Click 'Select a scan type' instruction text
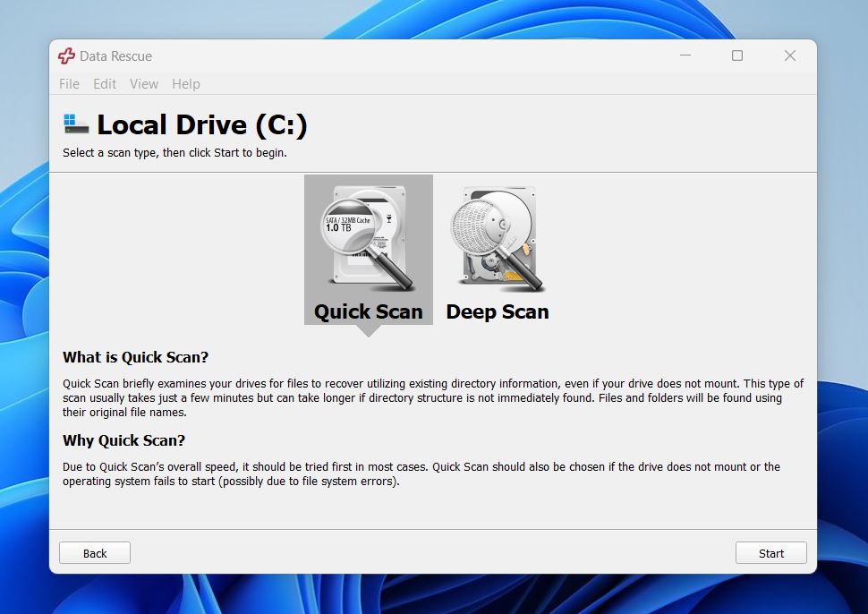The height and width of the screenshot is (614, 868). pyautogui.click(x=174, y=153)
